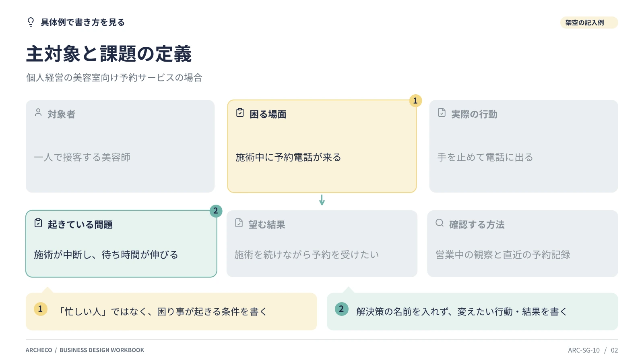Click text 手を止めて電話に出る
This screenshot has height=363, width=644.
pos(485,157)
